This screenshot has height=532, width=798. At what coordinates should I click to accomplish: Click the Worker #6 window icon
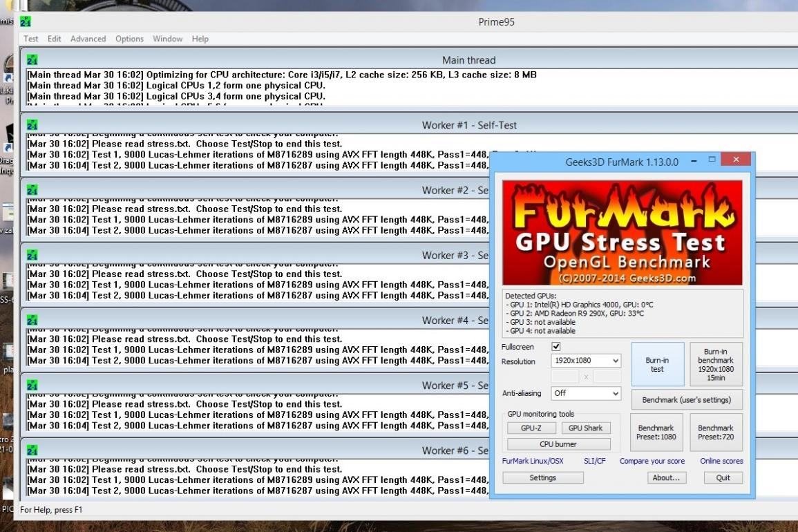[x=32, y=450]
